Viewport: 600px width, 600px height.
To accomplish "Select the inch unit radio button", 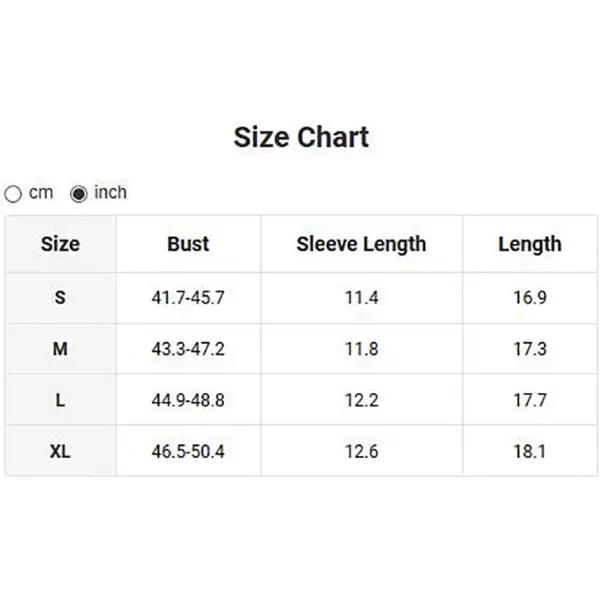I will 79,194.
